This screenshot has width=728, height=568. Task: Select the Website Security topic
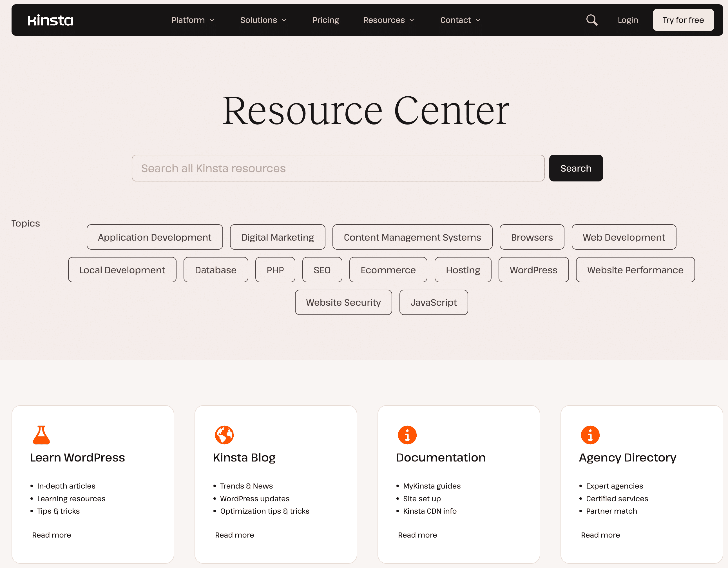[x=343, y=302]
